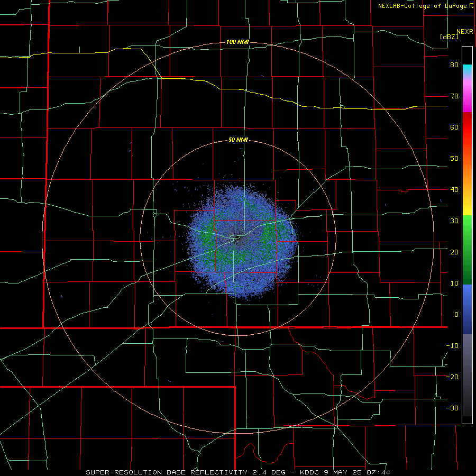Screen dimensions: 476x476
Task: Click the "[dBZ]" units label
Action: (449, 37)
